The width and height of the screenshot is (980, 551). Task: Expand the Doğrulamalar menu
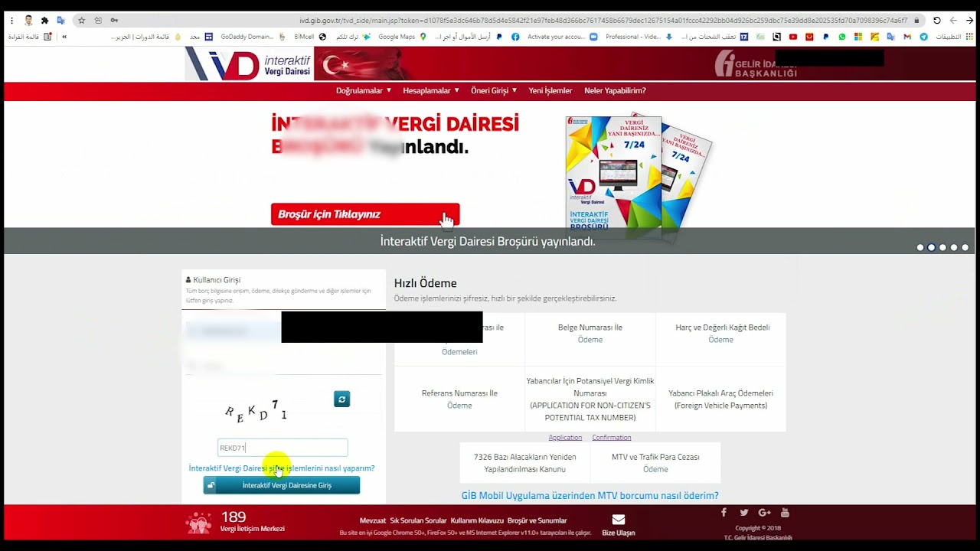(364, 90)
